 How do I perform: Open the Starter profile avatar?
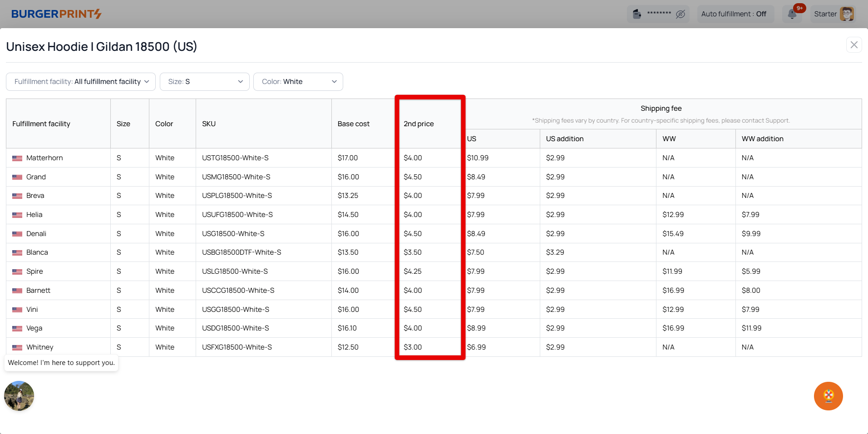point(847,14)
